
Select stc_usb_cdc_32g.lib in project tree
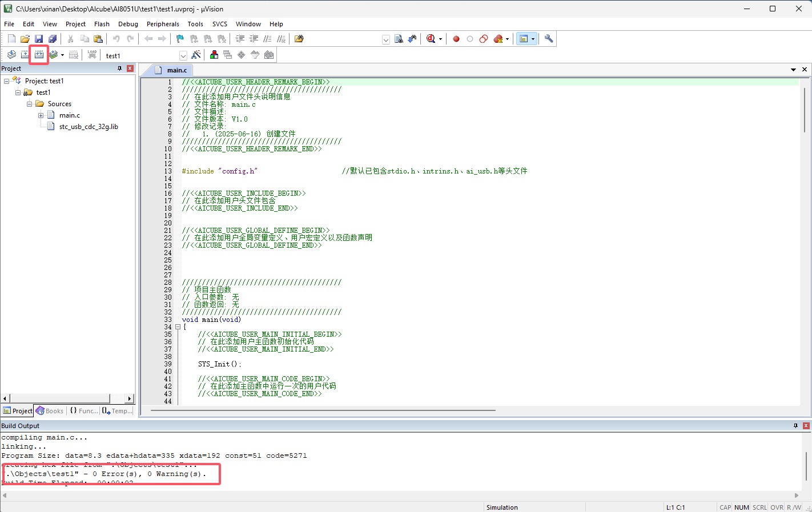tap(89, 127)
